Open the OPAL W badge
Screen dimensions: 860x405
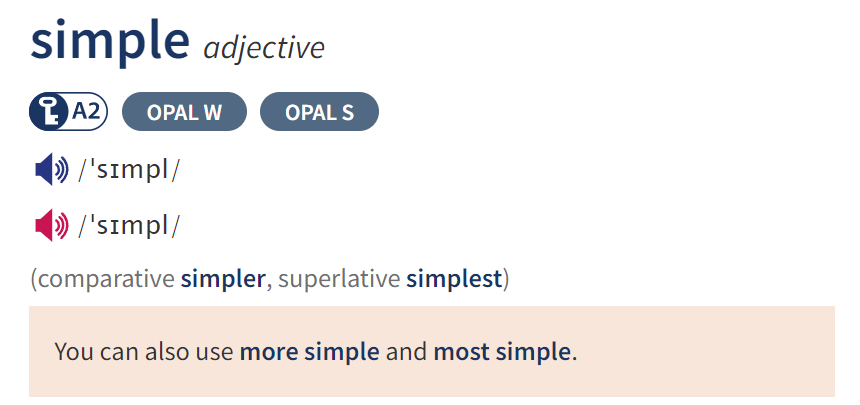[x=184, y=112]
